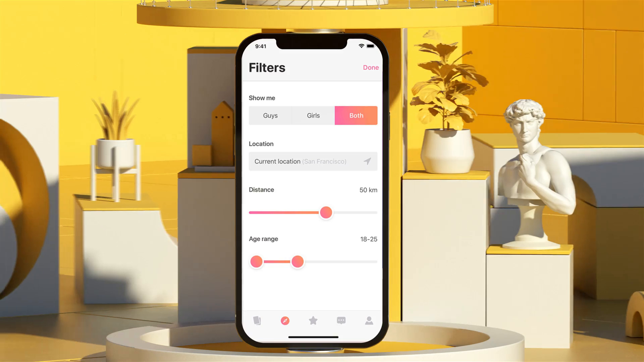The height and width of the screenshot is (362, 644).
Task: Tap the location pin/arrow icon
Action: click(368, 161)
